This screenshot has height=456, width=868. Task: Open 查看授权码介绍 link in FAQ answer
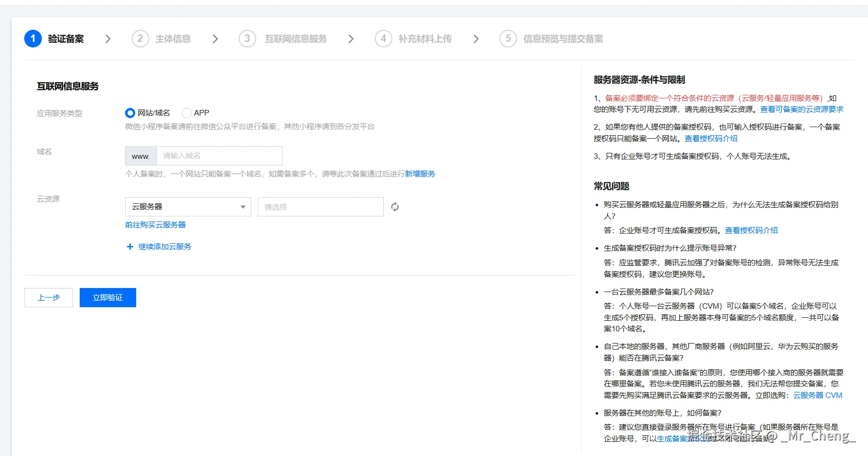point(751,231)
